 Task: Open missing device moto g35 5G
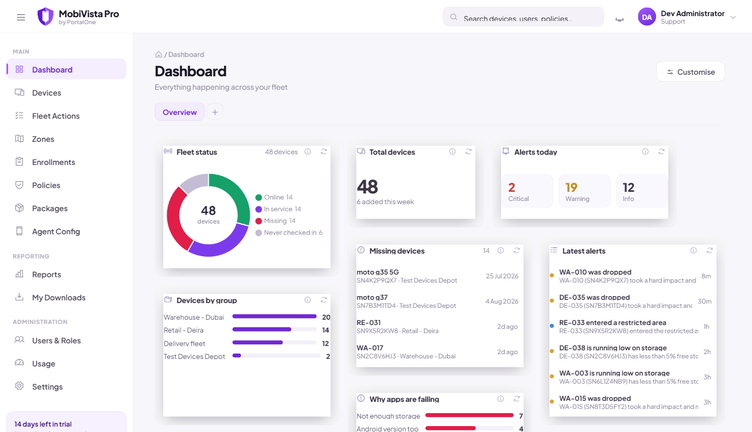[437, 276]
